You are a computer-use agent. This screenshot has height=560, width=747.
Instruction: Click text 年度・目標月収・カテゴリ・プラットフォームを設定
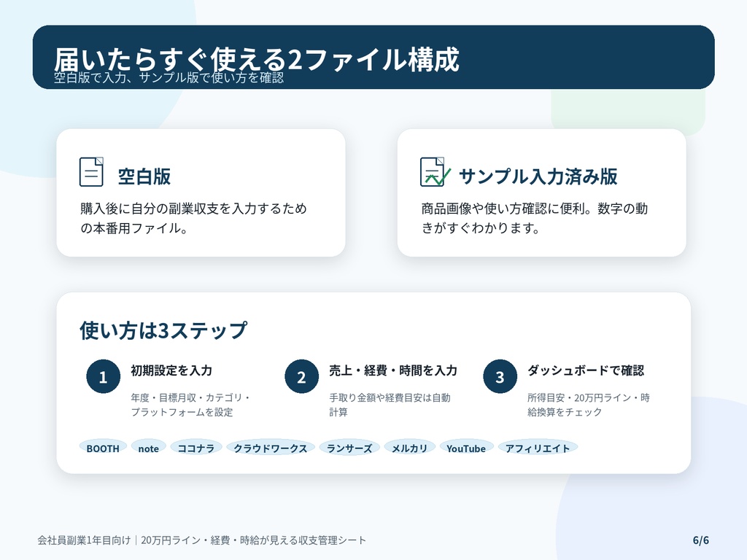tap(190, 405)
